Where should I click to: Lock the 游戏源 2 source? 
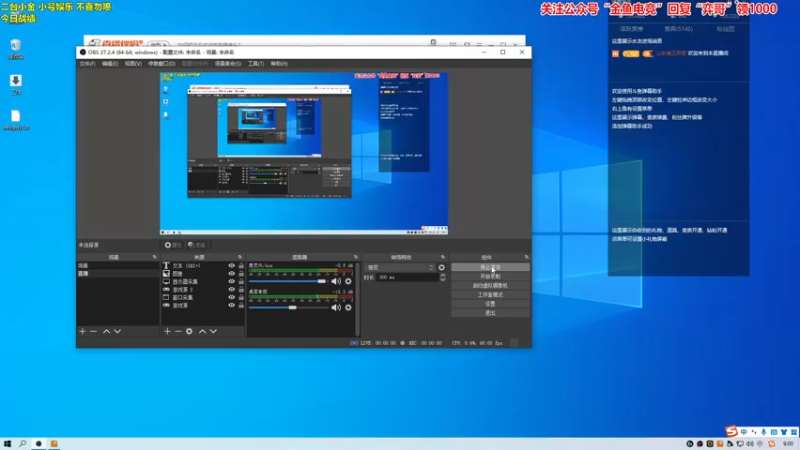pos(241,289)
